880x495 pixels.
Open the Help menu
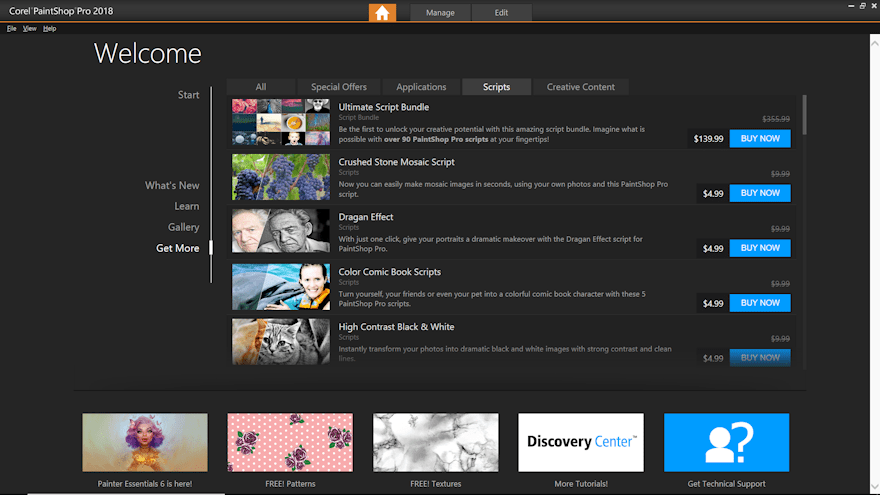(50, 29)
